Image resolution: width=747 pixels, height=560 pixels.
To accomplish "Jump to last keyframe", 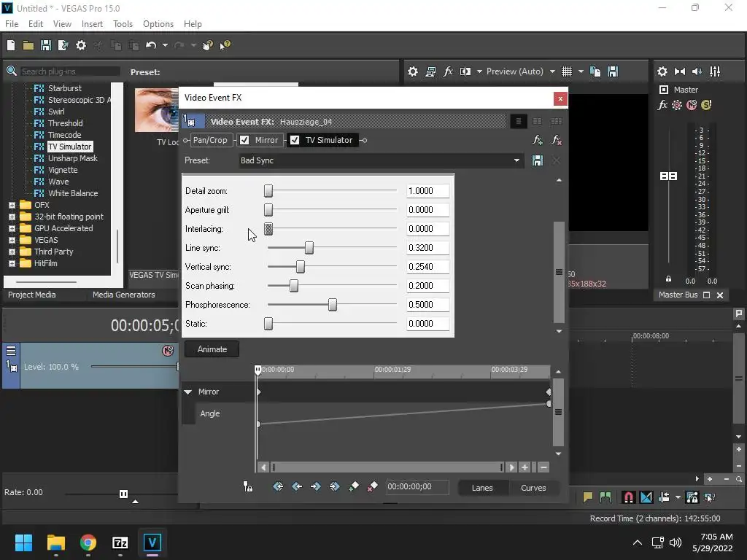I will click(334, 486).
